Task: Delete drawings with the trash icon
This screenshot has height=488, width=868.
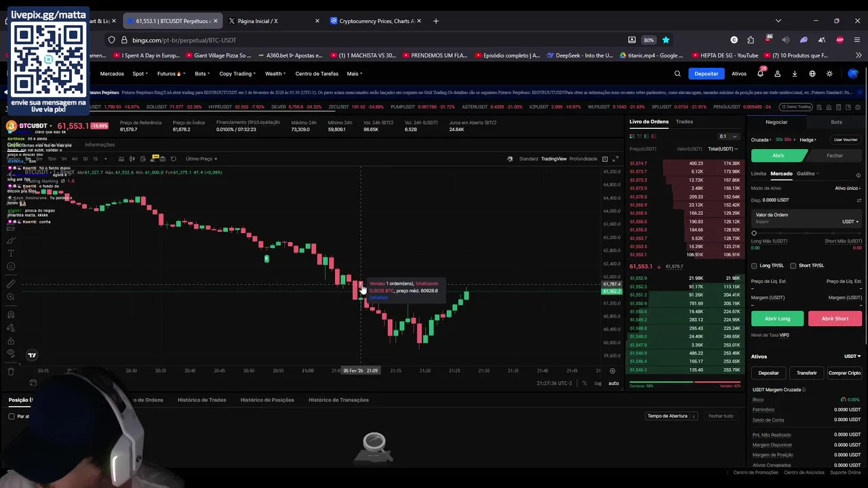Action: pyautogui.click(x=10, y=371)
